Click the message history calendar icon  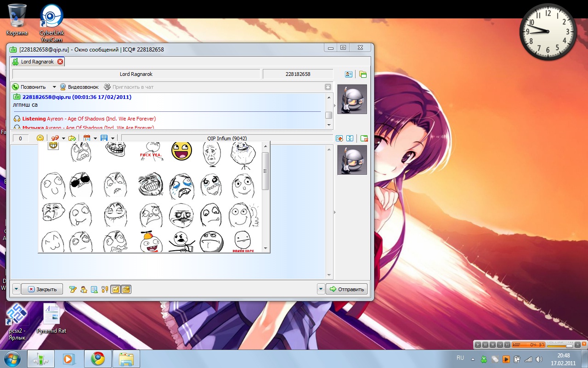(87, 138)
